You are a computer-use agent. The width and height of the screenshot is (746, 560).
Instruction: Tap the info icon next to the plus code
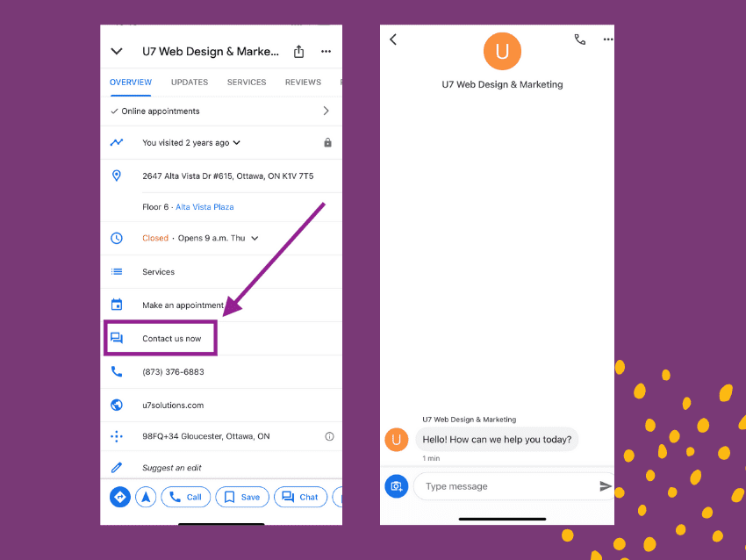[329, 436]
